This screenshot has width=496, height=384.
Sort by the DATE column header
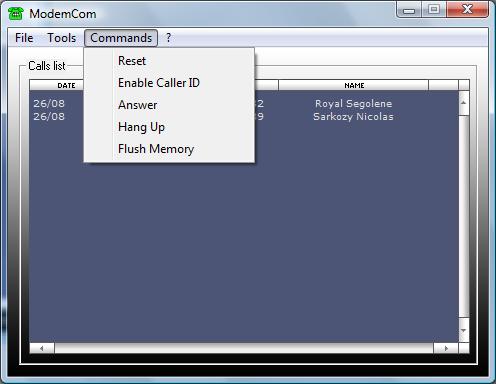tap(57, 85)
